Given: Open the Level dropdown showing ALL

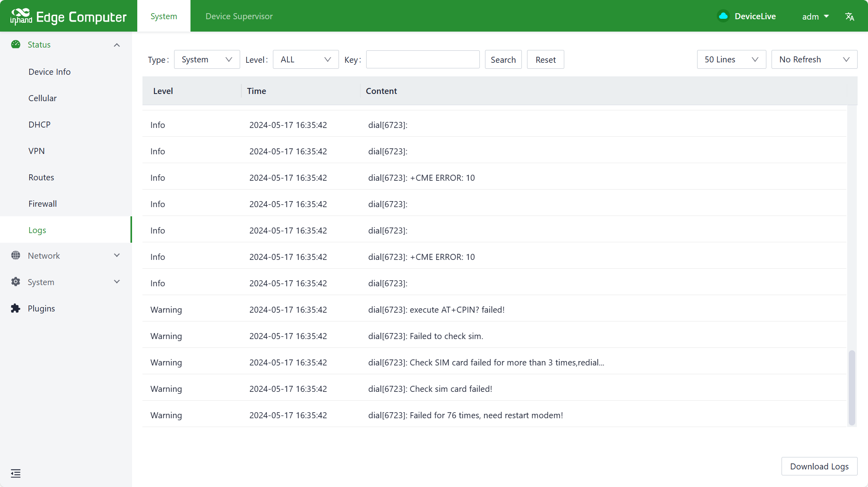Looking at the screenshot, I should coord(305,60).
